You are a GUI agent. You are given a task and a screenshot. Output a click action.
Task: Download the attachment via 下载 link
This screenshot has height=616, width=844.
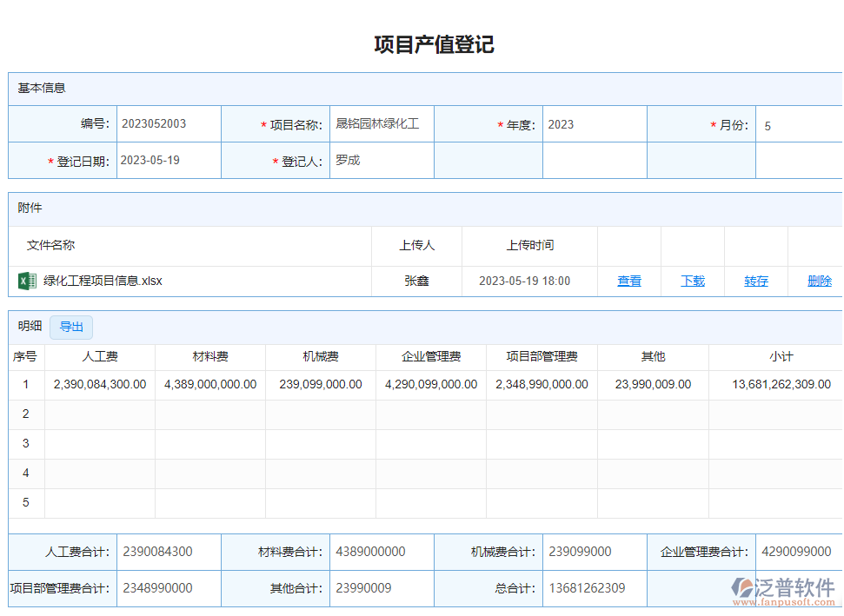click(693, 281)
